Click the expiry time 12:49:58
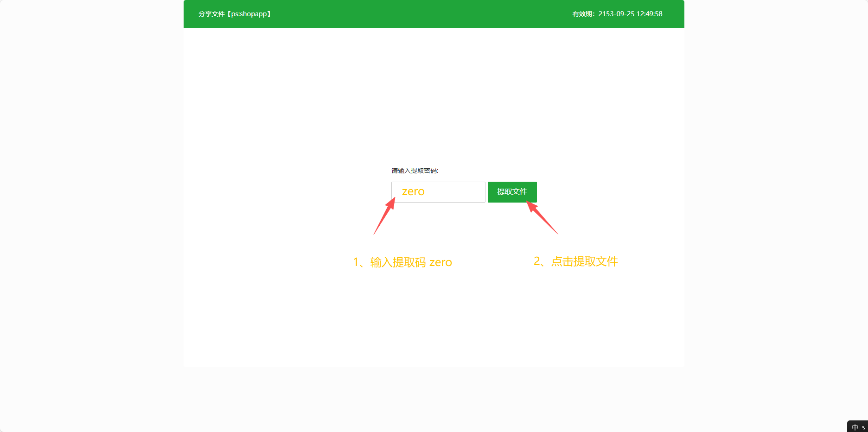The width and height of the screenshot is (868, 432). click(x=649, y=14)
